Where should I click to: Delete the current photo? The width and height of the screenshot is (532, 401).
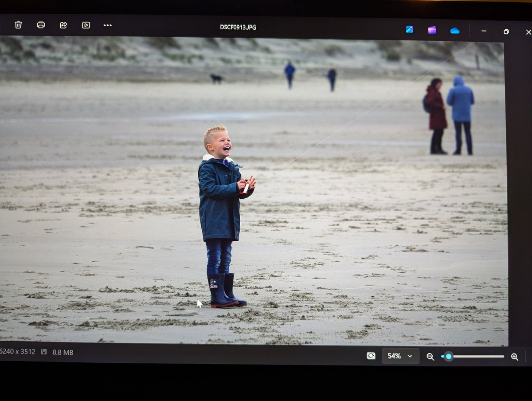pos(18,25)
